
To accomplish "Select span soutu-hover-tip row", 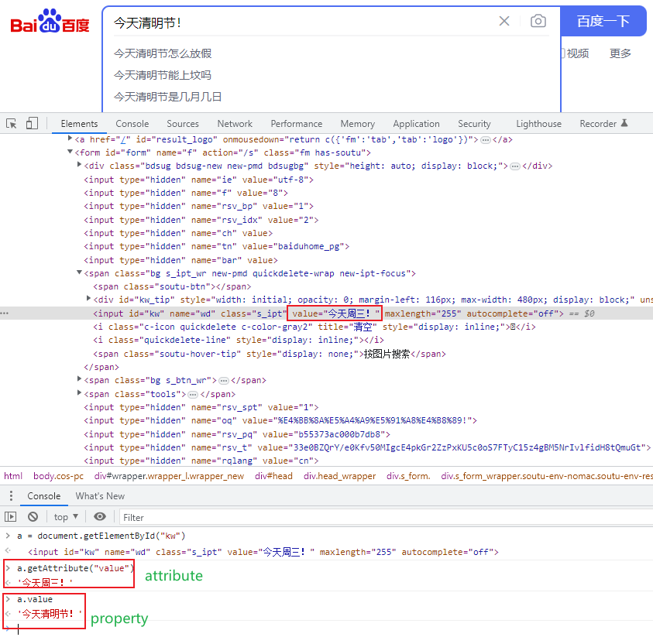I will pos(270,354).
